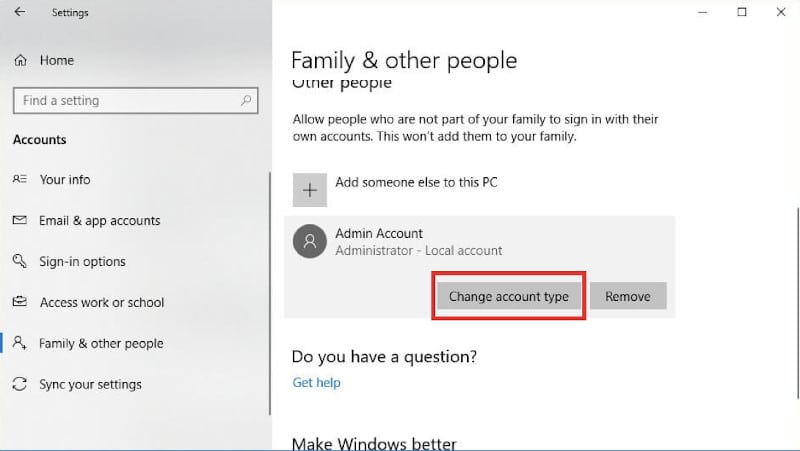This screenshot has width=800, height=451.
Task: Select Family & other people
Action: 101,343
